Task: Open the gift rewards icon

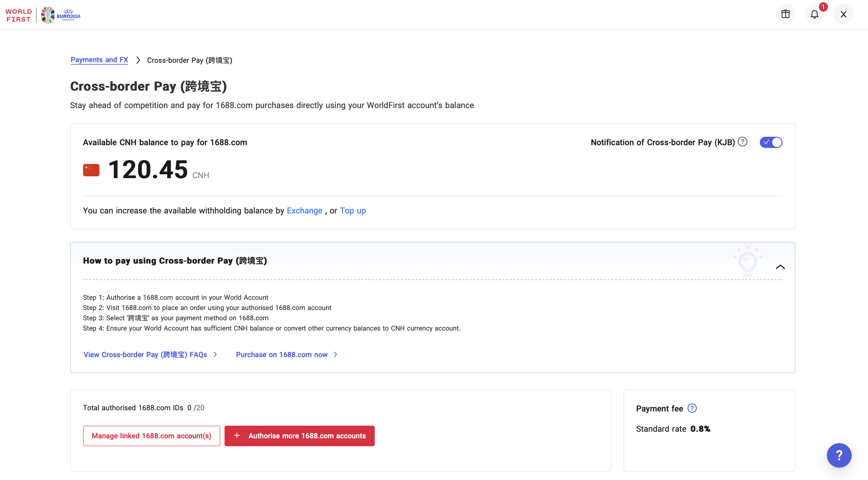Action: [785, 14]
